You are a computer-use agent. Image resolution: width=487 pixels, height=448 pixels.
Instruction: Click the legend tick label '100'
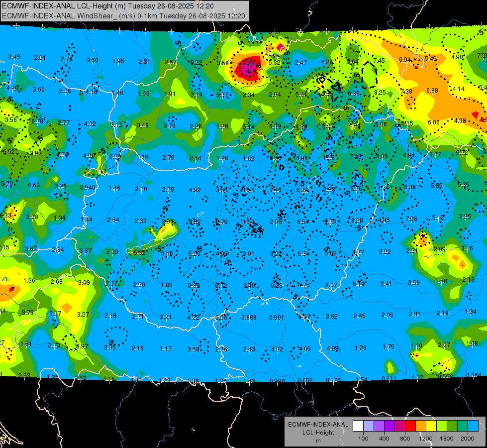[x=363, y=439]
